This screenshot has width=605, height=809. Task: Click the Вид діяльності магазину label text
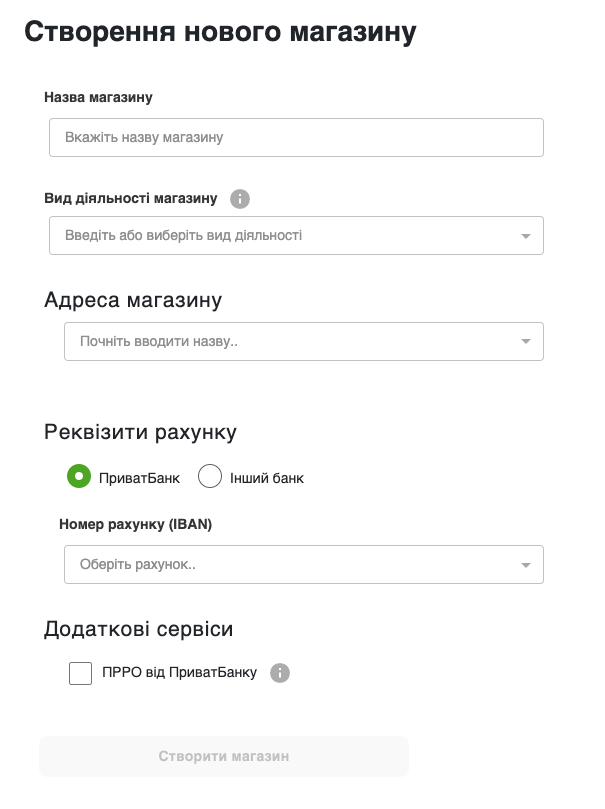pos(131,198)
